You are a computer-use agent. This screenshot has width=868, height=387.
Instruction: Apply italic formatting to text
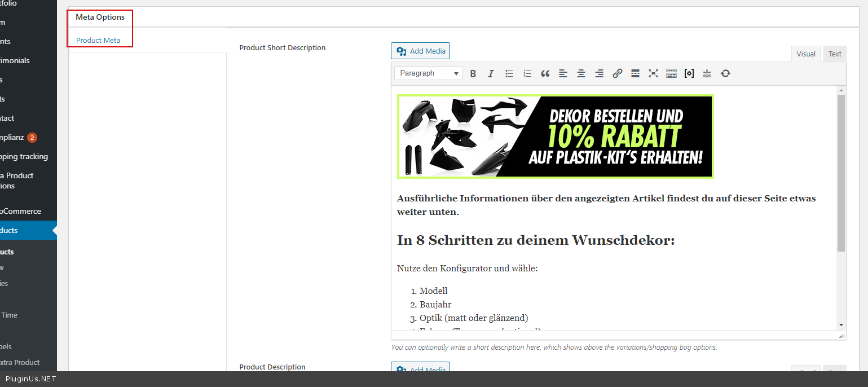(x=491, y=73)
